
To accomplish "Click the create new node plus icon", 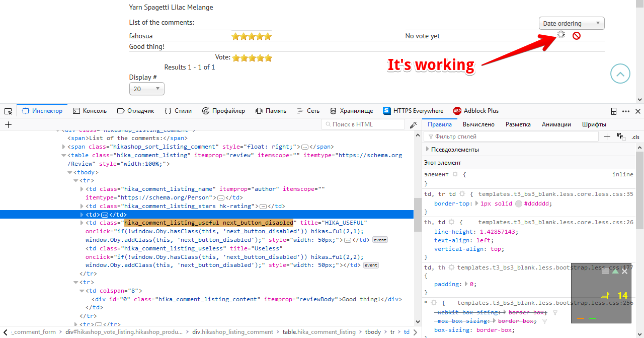I will click(x=8, y=124).
